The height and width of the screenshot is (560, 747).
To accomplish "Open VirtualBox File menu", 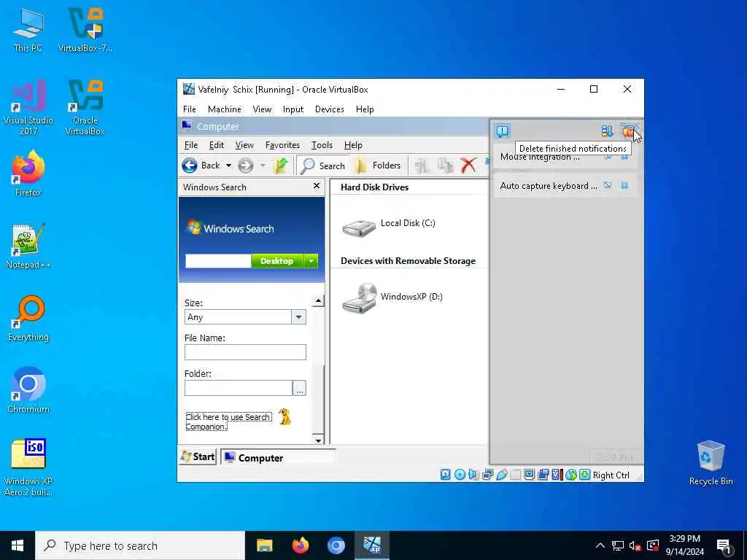I will click(x=190, y=109).
